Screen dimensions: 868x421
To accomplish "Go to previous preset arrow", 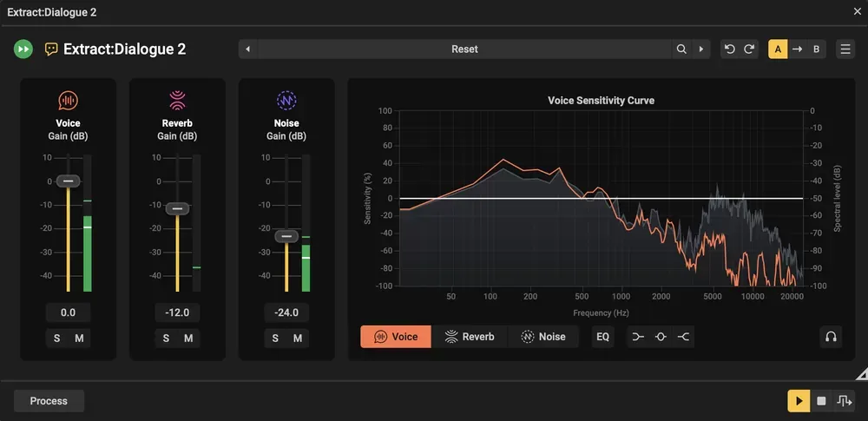I will click(x=248, y=49).
